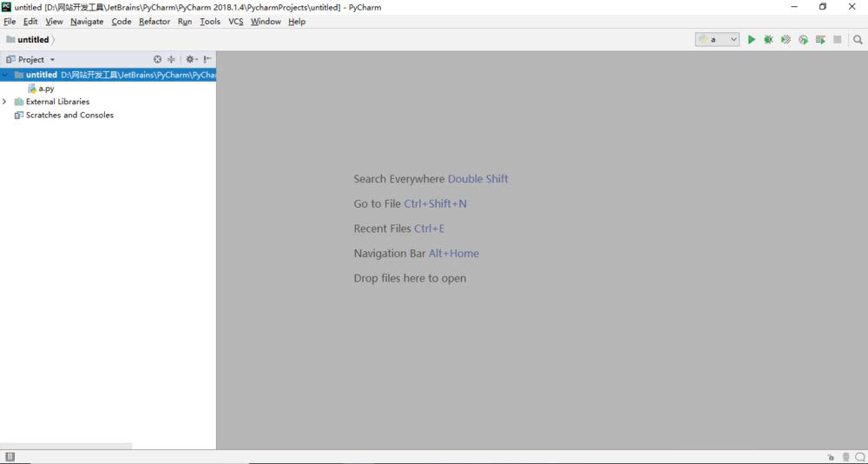Click the inspector Hector icon in status bar
868x464 pixels.
(x=845, y=457)
